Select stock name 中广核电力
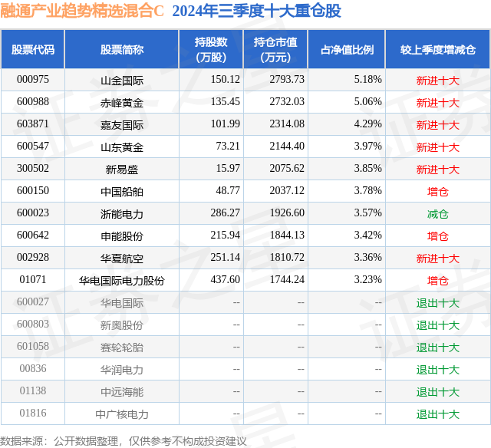 [x=122, y=414]
